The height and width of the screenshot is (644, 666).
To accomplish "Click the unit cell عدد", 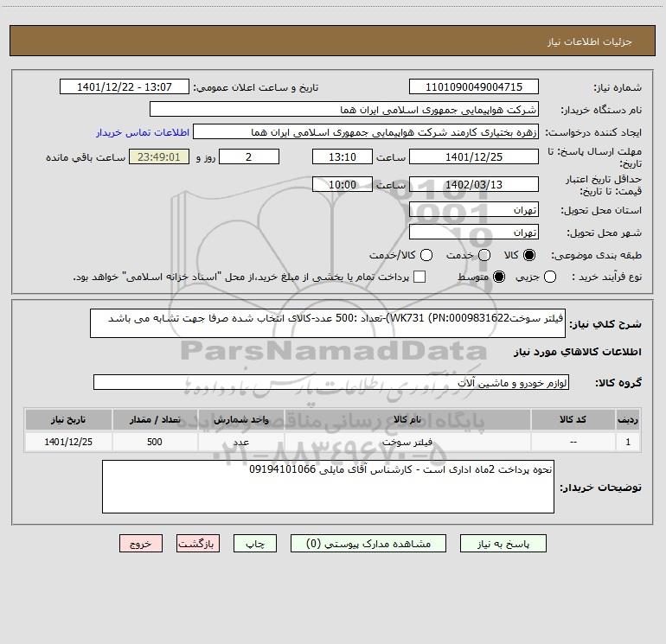I will click(x=240, y=442).
